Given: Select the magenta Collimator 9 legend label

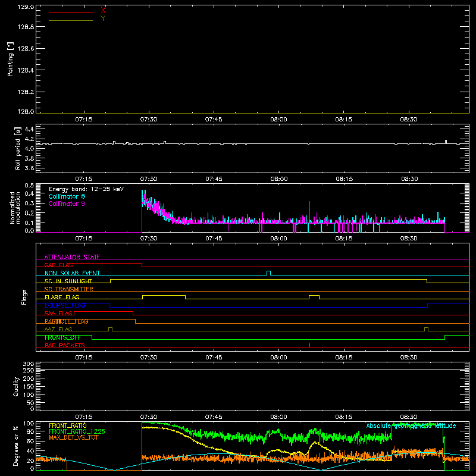Looking at the screenshot, I should [x=67, y=203].
